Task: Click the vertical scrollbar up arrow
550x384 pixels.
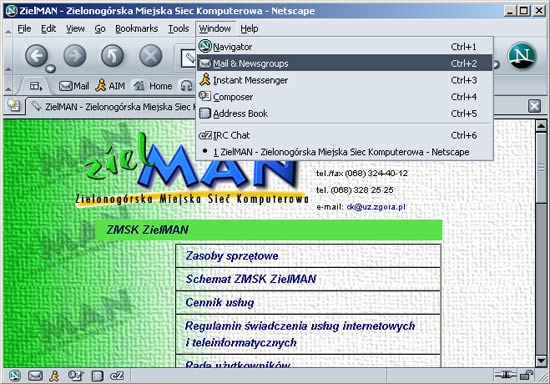Action: (541, 126)
